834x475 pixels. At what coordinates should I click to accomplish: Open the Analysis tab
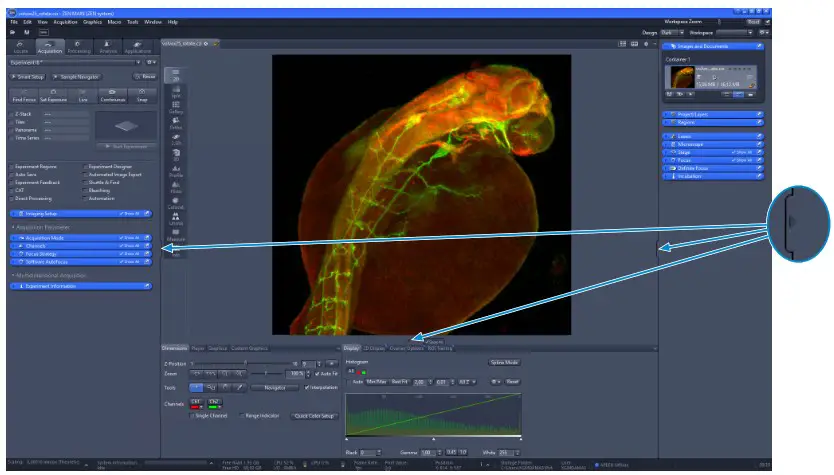[x=108, y=47]
